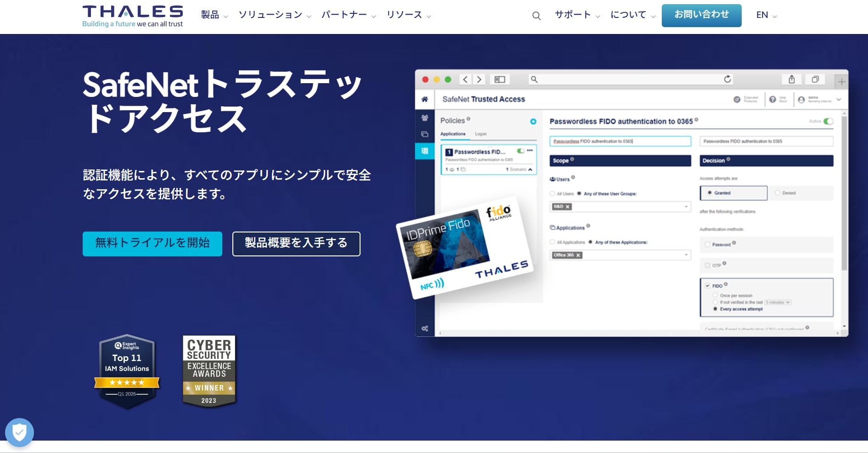868x453 pixels.
Task: Expand the ソリューション menu
Action: click(275, 15)
